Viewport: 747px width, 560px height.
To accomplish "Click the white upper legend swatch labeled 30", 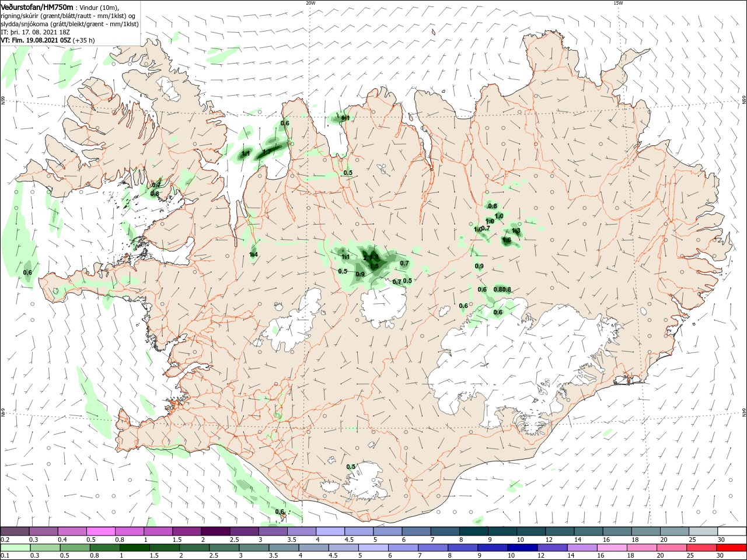I will [x=732, y=531].
